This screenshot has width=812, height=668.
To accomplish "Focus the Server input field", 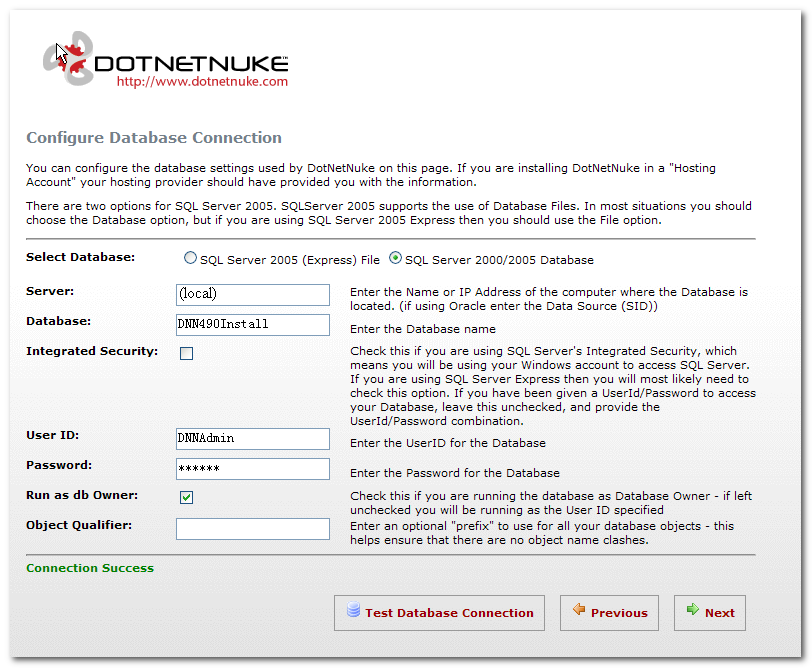I will coord(253,295).
